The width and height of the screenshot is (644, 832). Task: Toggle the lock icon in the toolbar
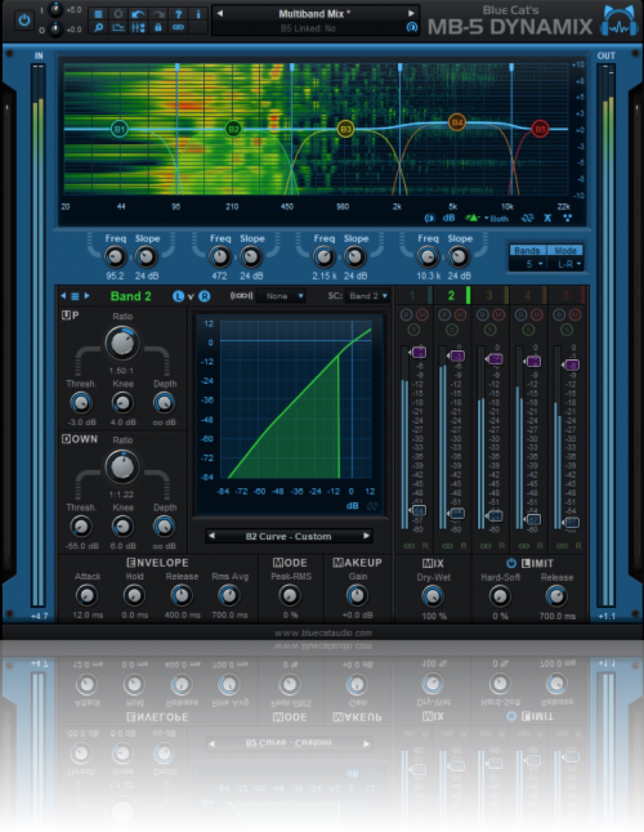click(158, 28)
